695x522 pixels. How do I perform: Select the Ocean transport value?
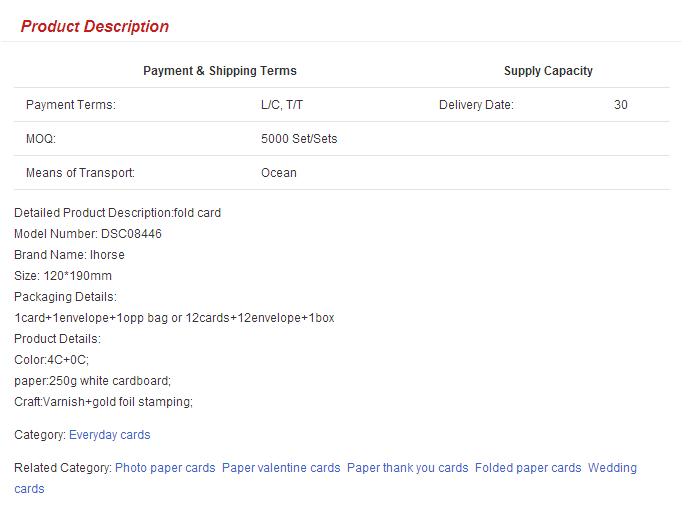[279, 173]
